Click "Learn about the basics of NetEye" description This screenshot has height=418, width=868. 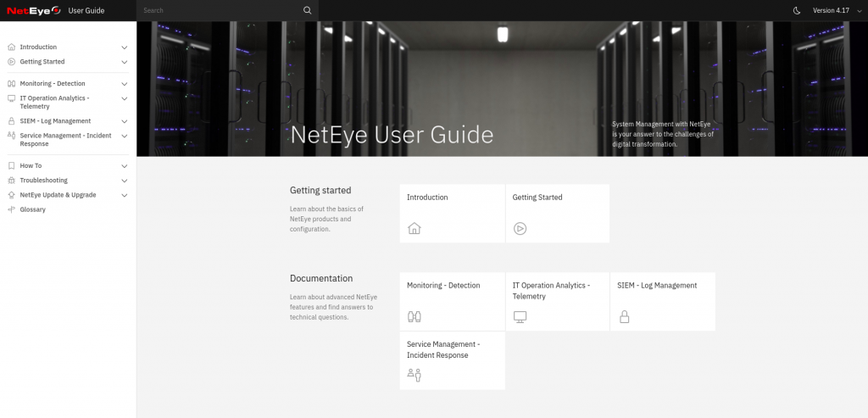(326, 219)
